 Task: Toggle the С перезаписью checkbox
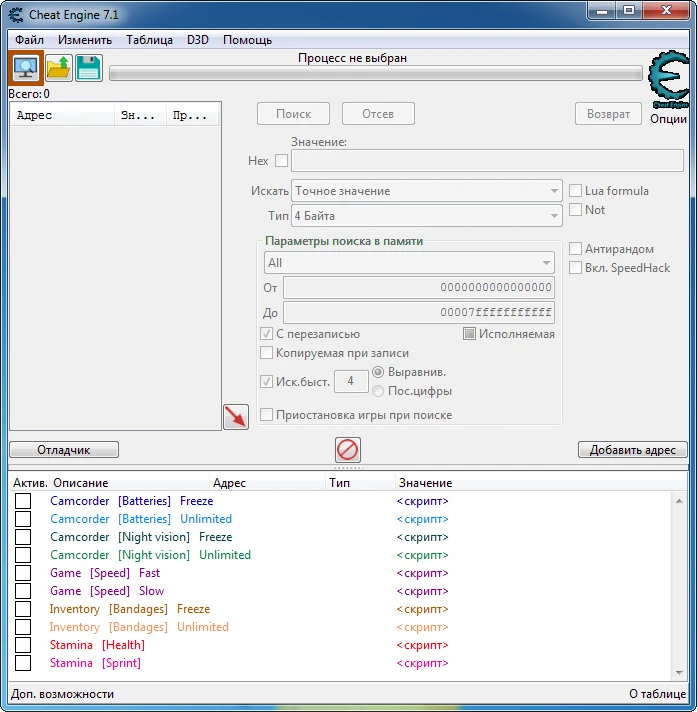pyautogui.click(x=267, y=334)
